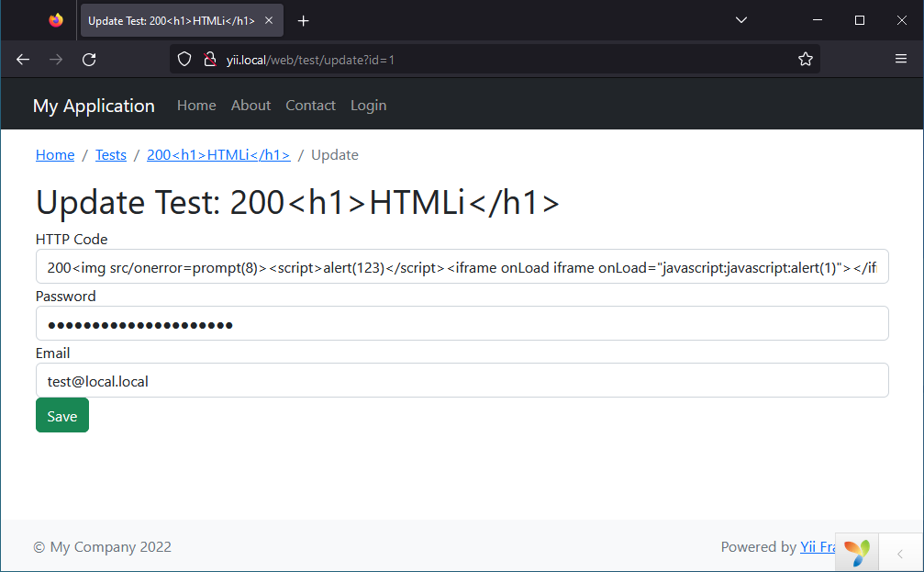The image size is (924, 572).
Task: Expand the Yii debug toolbar chevron
Action: pos(900,553)
